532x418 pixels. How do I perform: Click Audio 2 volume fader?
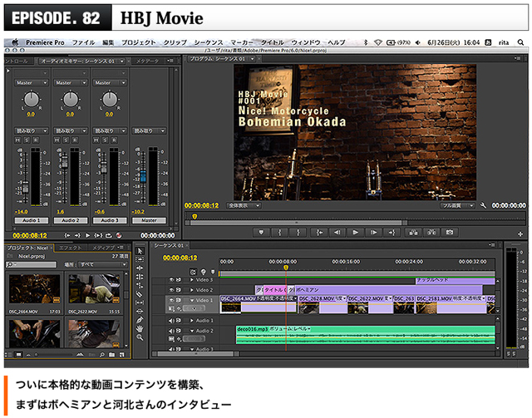(65, 164)
